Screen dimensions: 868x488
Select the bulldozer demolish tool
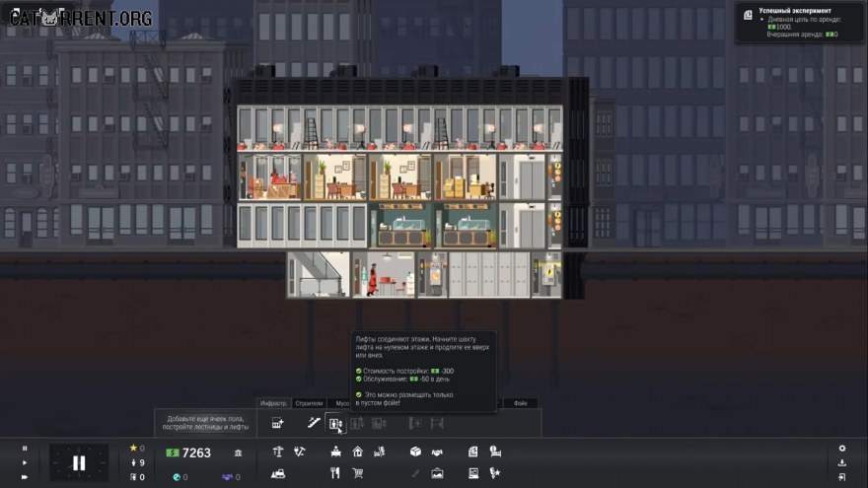(278, 473)
